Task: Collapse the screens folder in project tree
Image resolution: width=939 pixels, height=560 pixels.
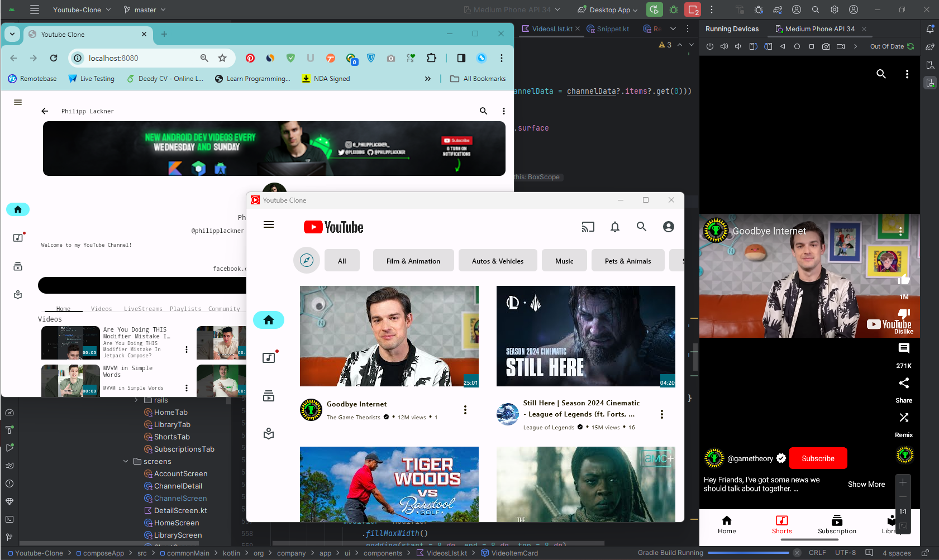Action: coord(126,461)
